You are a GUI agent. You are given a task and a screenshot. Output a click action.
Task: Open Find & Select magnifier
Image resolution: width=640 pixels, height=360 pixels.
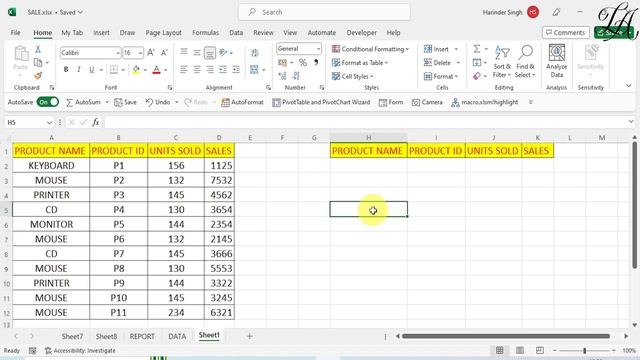tap(525, 62)
